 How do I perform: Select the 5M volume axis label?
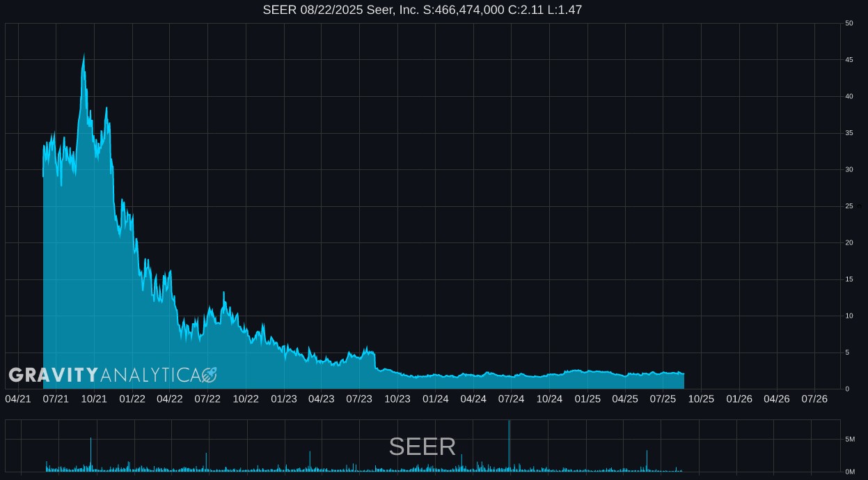pyautogui.click(x=850, y=439)
